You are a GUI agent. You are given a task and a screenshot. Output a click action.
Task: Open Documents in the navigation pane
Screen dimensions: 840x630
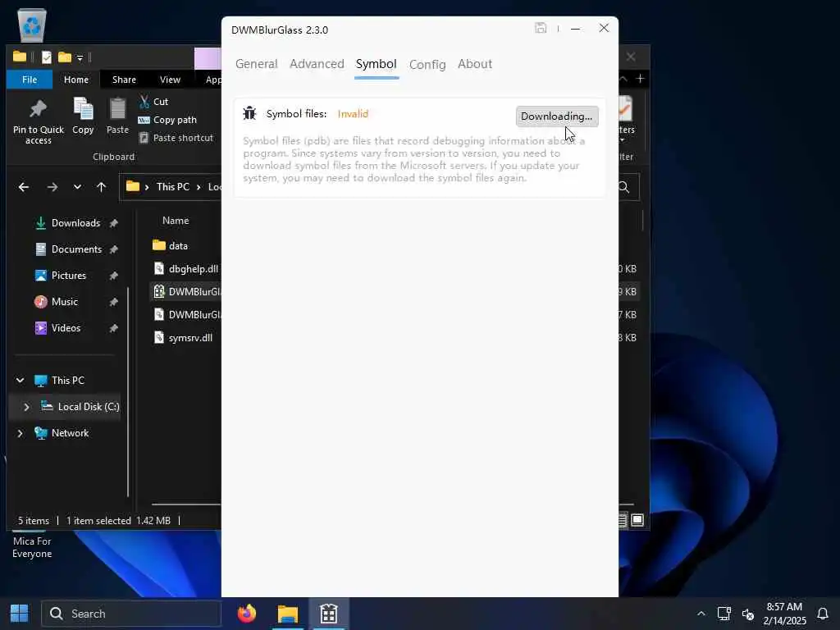[76, 249]
